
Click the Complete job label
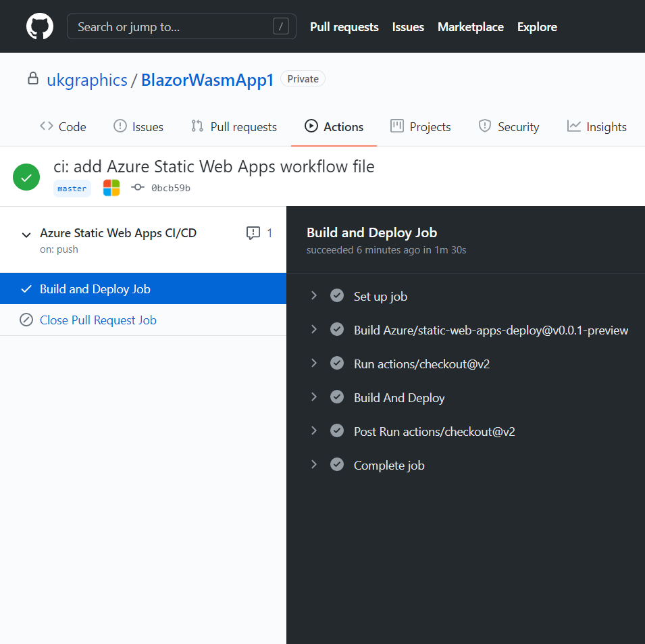pos(389,466)
